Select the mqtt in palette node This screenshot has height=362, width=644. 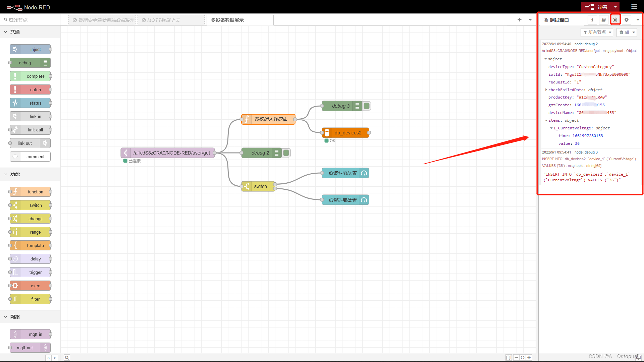pyautogui.click(x=30, y=334)
